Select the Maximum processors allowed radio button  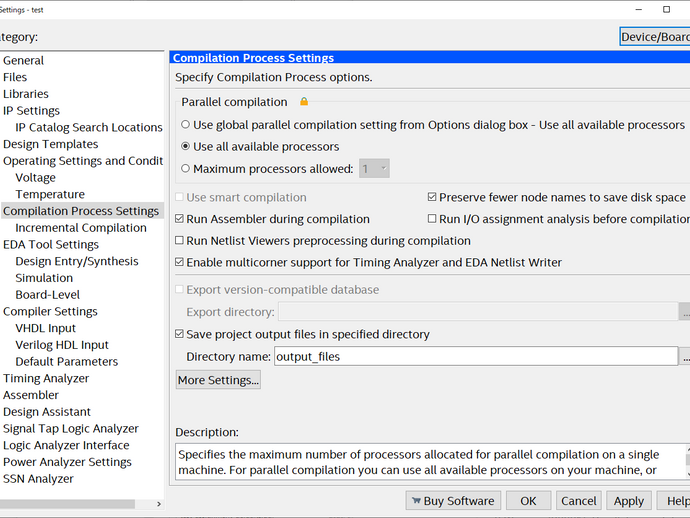pos(186,169)
